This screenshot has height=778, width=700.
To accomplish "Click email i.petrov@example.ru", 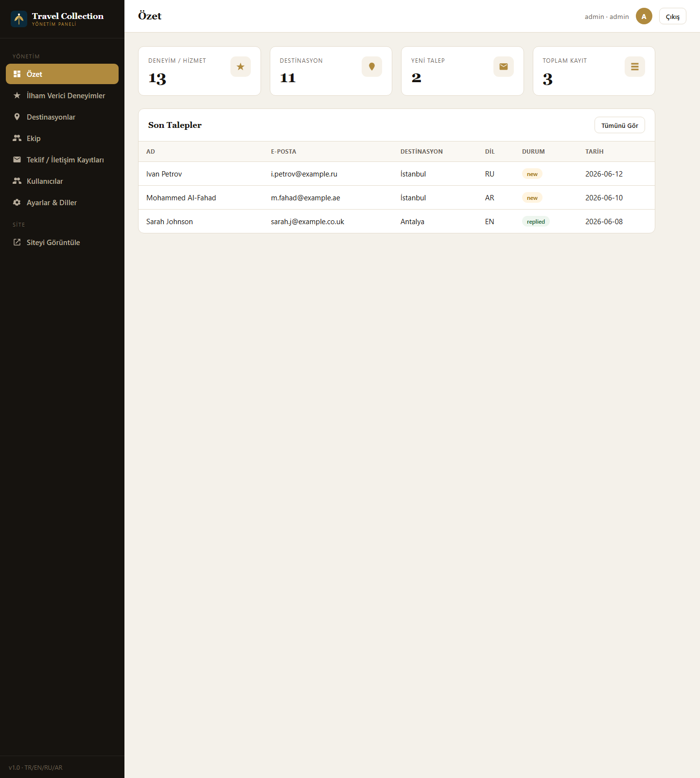I will point(304,174).
